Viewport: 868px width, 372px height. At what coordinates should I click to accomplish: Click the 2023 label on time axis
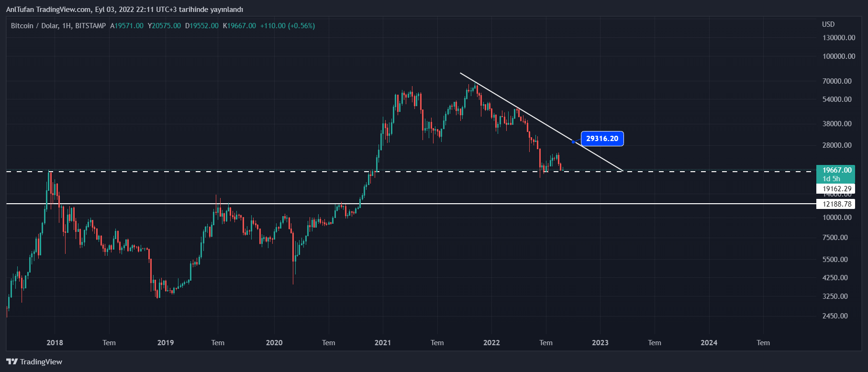[600, 343]
